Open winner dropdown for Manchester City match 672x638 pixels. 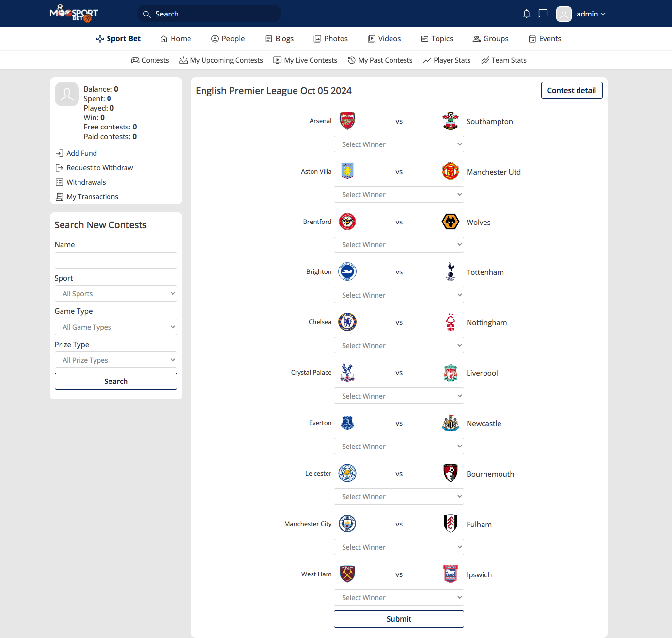(x=399, y=547)
